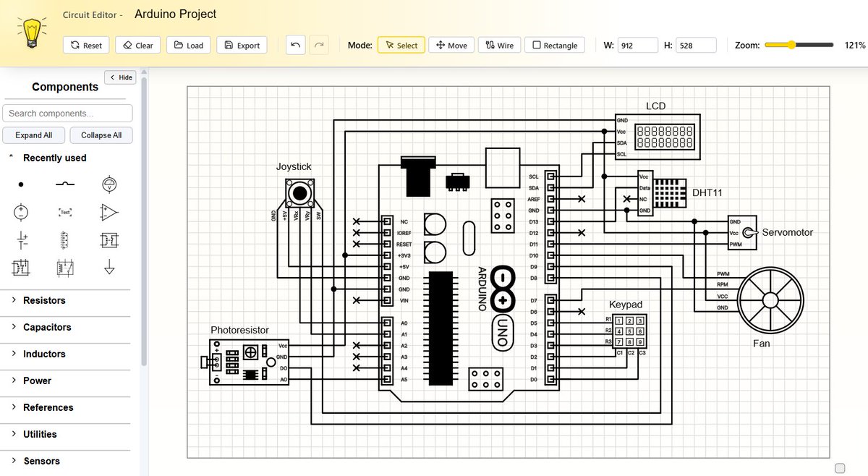868x476 pixels.
Task: Click Collapse All categories
Action: (x=101, y=135)
